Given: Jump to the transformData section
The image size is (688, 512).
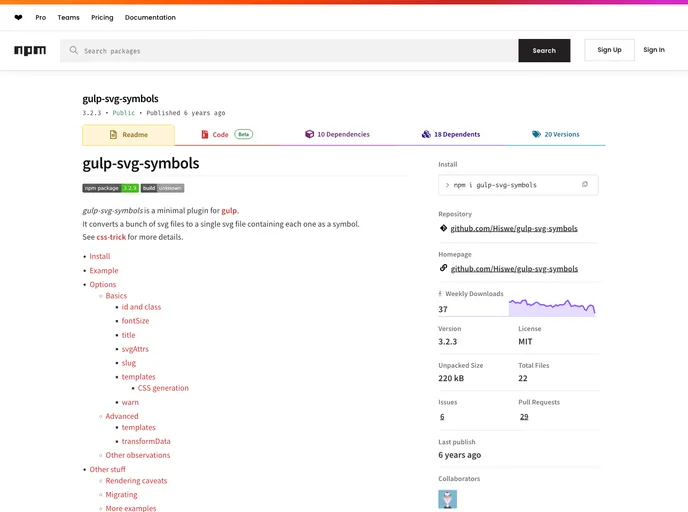Looking at the screenshot, I should tap(146, 441).
